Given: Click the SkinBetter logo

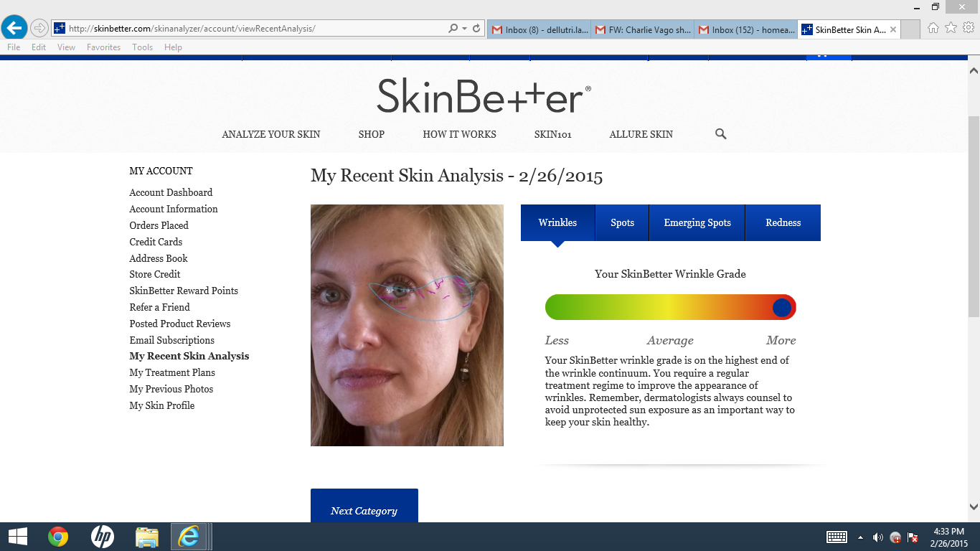Looking at the screenshot, I should pos(484,95).
